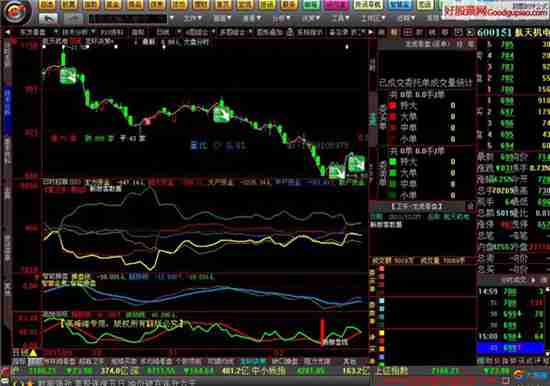Click the yellow square icon left of the lower-right panel
The height and width of the screenshot is (386, 550).
(x=381, y=333)
